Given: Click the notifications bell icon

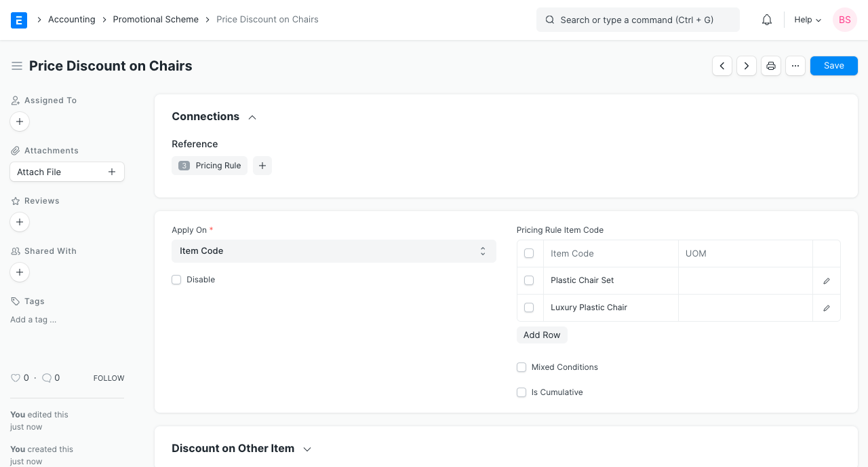Looking at the screenshot, I should [767, 20].
